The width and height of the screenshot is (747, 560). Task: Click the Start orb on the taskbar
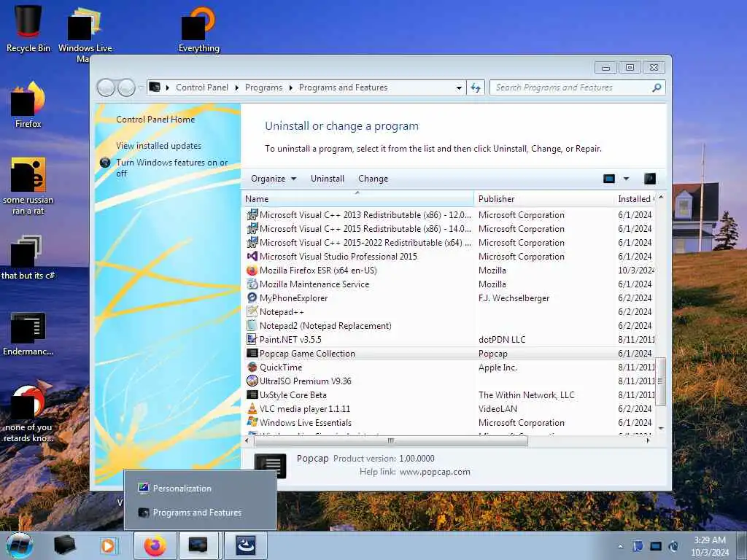(x=20, y=545)
